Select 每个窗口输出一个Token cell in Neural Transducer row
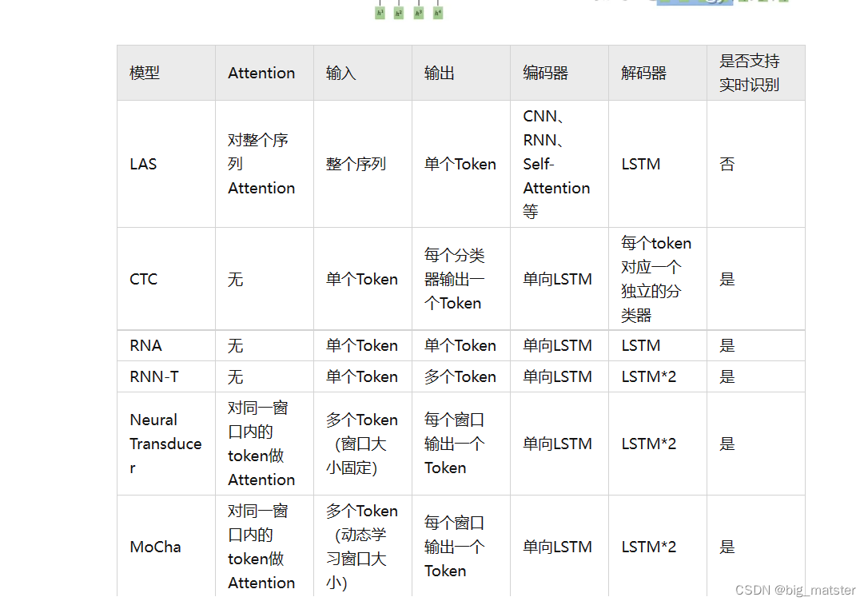This screenshot has height=605, width=868. tap(461, 444)
